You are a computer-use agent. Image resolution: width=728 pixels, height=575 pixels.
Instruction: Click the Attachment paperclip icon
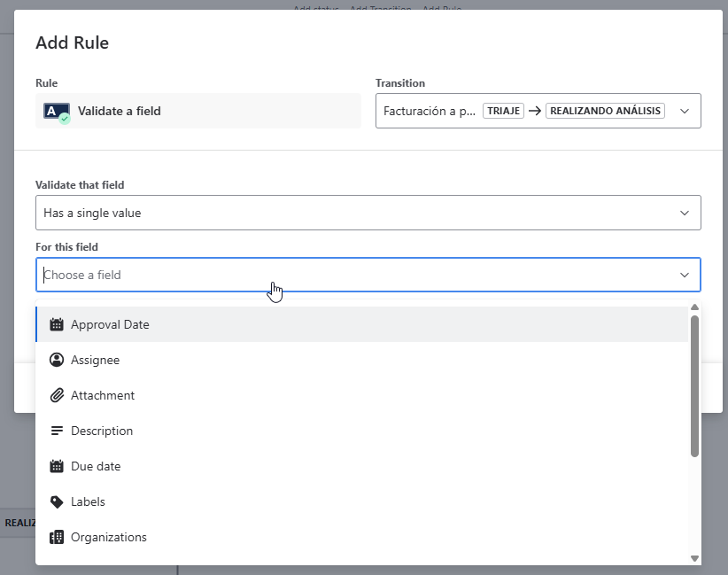click(x=57, y=395)
